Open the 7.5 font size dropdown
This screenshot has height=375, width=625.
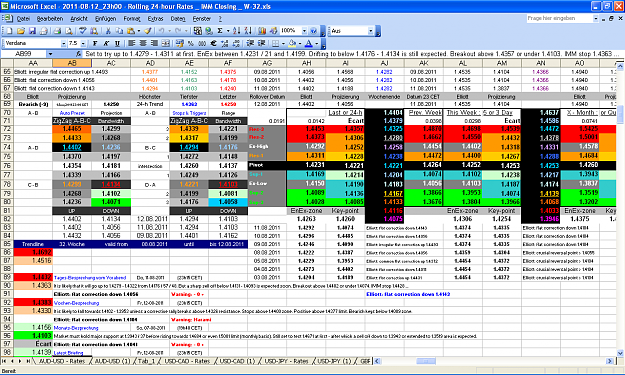tap(83, 43)
